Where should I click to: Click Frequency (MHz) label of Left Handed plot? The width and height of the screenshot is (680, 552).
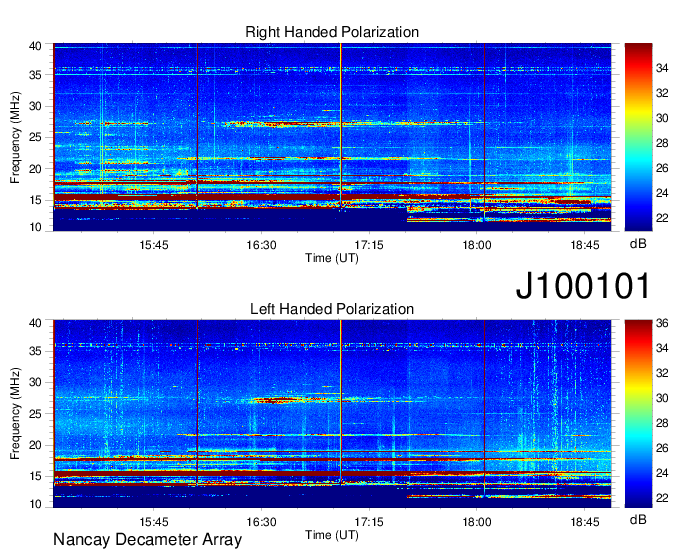(x=15, y=413)
